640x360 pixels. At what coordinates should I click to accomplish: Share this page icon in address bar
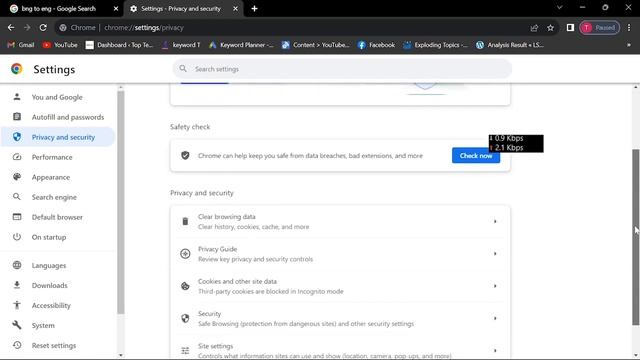coord(534,28)
